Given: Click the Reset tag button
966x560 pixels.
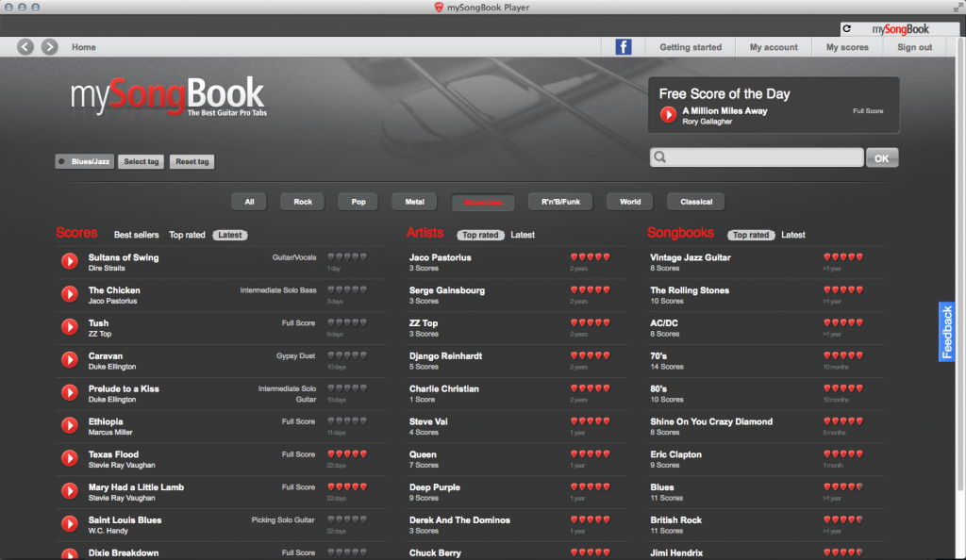Looking at the screenshot, I should click(x=192, y=161).
